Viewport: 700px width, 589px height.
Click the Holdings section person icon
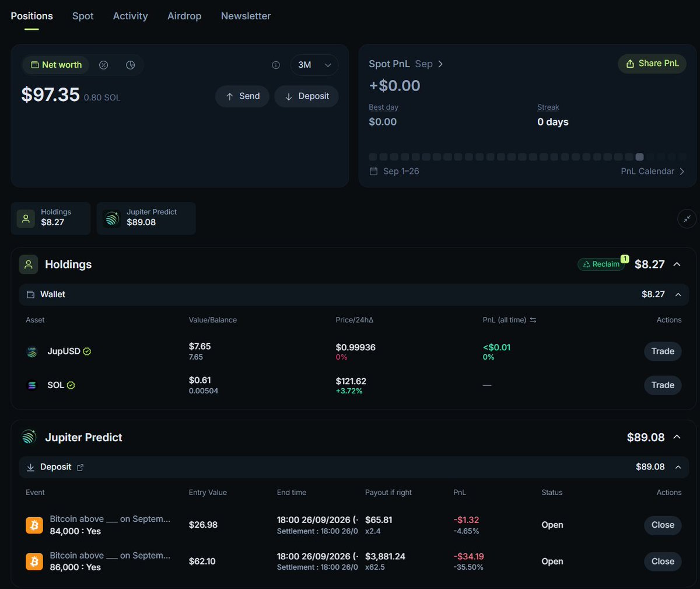pyautogui.click(x=29, y=264)
